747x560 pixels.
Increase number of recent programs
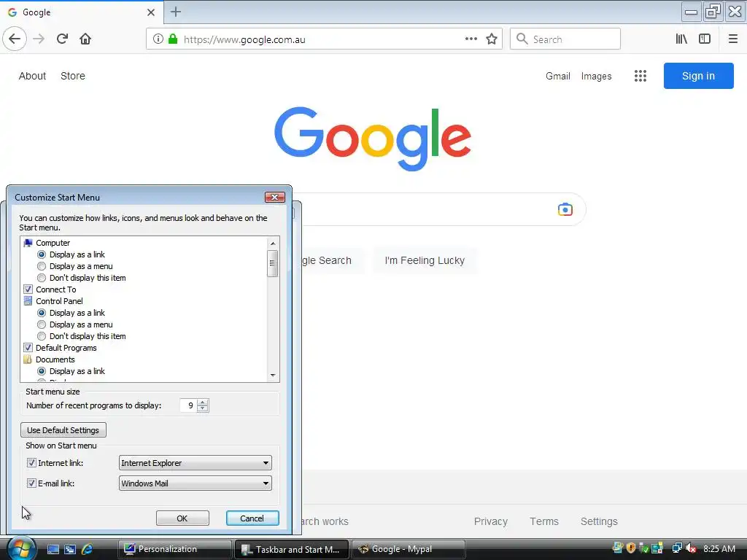coord(203,402)
